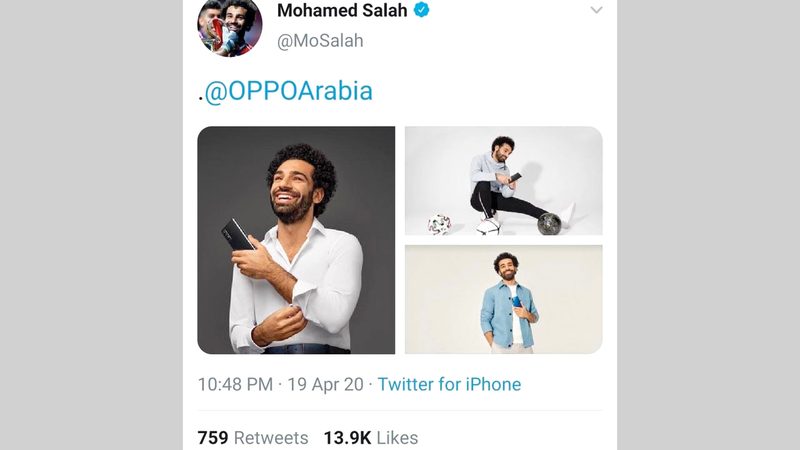Click the 10:48 PM tweet time

(235, 384)
